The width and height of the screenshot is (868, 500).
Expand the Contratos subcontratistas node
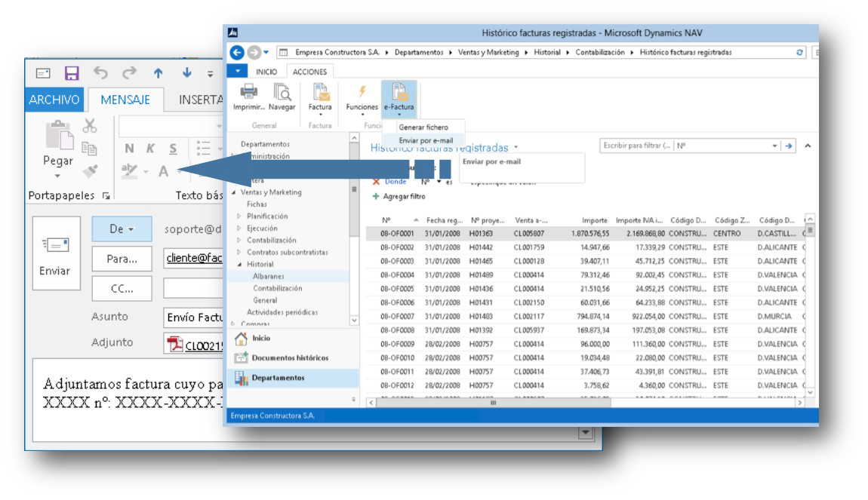point(239,252)
